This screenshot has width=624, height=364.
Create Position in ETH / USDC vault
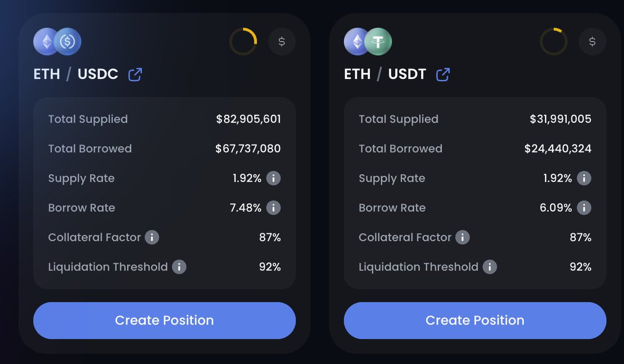click(164, 320)
